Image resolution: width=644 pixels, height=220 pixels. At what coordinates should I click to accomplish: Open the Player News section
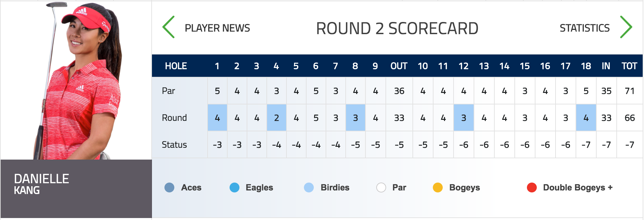[x=217, y=28]
